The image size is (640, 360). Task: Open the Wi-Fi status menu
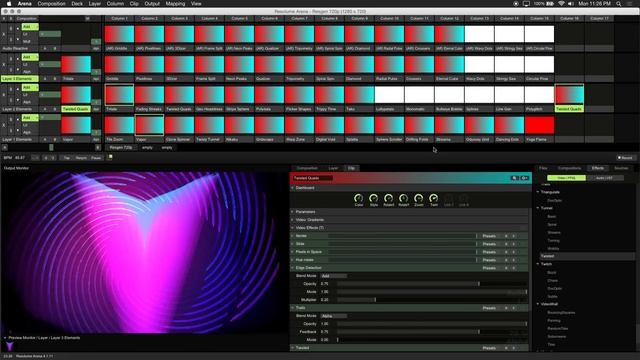[561, 4]
